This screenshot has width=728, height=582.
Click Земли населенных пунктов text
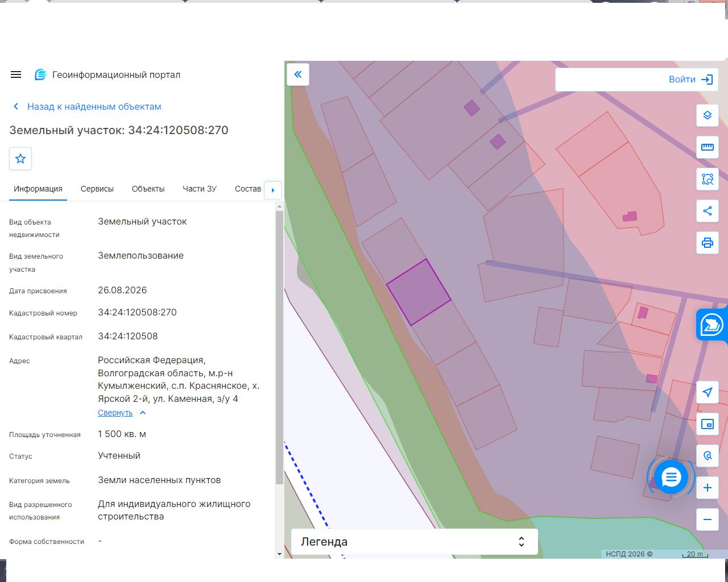pos(159,480)
